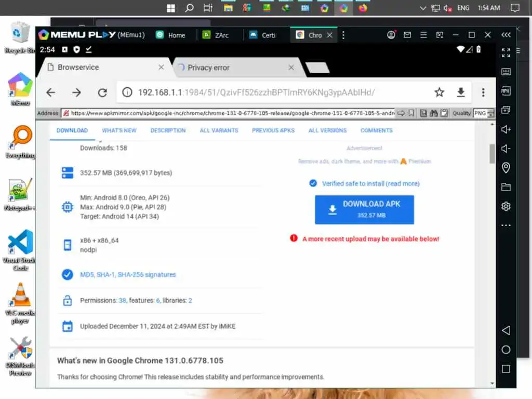Open the shared folder icon in sidebar
Viewport: 532px width, 399px height.
click(x=506, y=187)
